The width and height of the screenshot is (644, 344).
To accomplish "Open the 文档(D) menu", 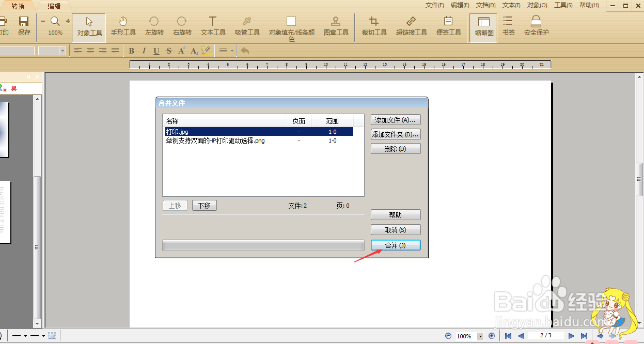I will click(x=485, y=5).
